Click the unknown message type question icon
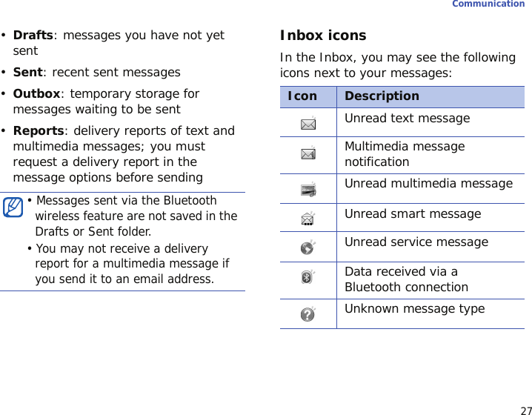Screen dimensions: 532x415 pos(308,314)
